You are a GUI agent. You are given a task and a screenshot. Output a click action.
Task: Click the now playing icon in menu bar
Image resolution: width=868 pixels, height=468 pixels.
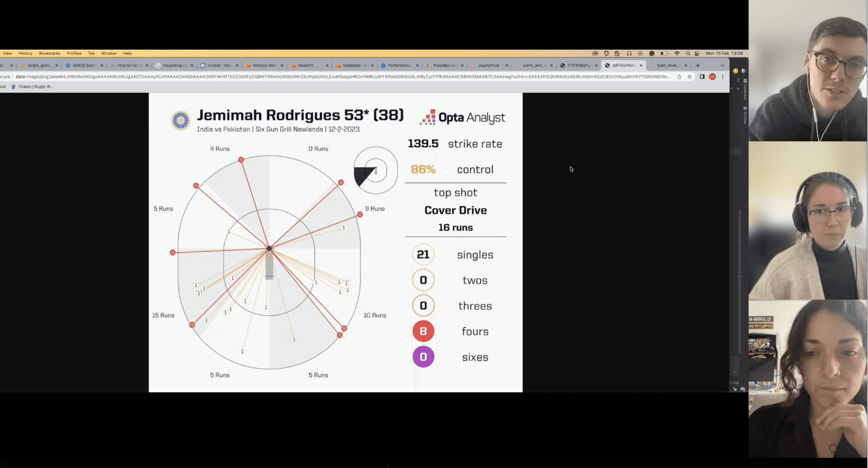point(640,54)
